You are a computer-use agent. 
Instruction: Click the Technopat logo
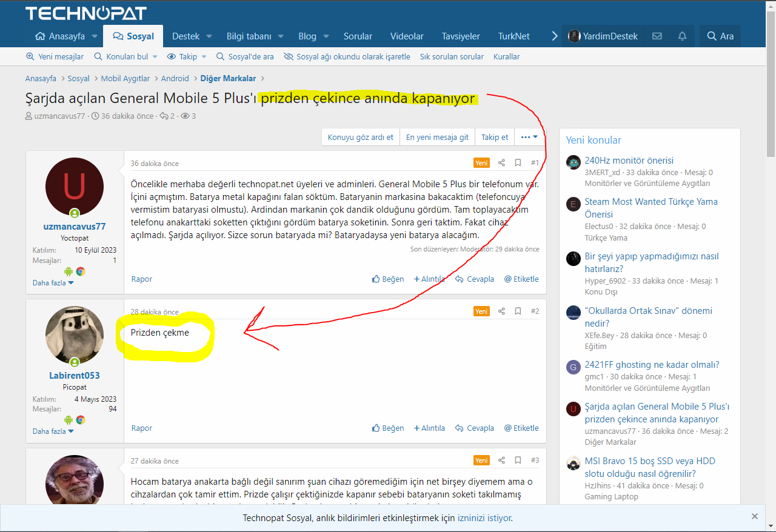click(86, 13)
